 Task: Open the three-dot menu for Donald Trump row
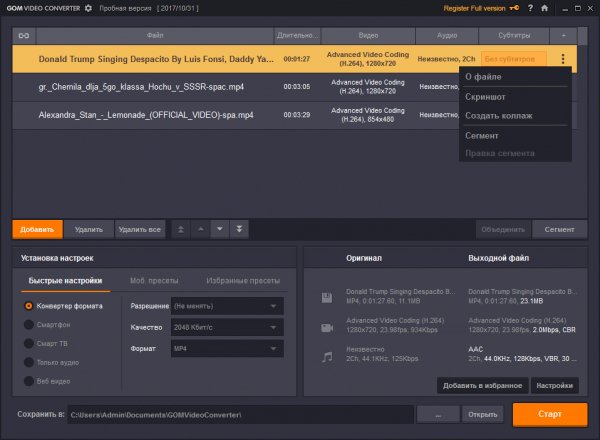click(x=563, y=59)
